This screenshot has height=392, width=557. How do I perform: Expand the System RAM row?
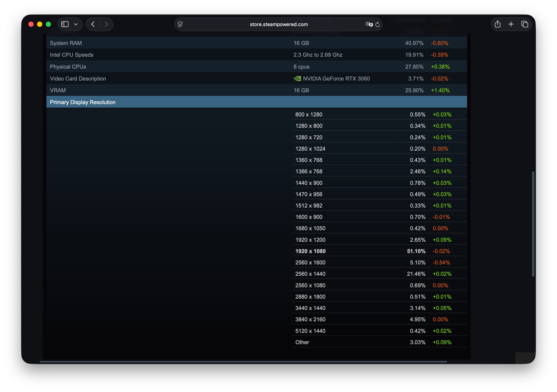click(256, 43)
